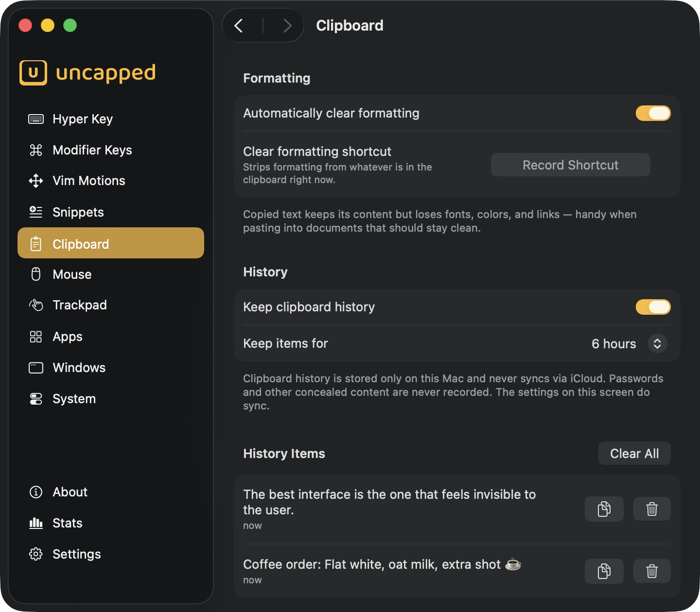The width and height of the screenshot is (700, 612).
Task: Open the Hyper Key section
Action: pos(111,119)
